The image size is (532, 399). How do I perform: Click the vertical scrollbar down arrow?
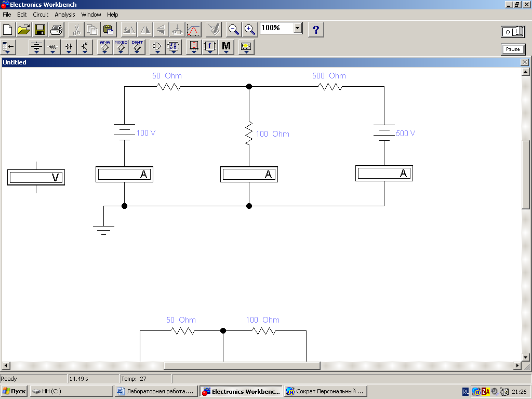(x=526, y=357)
